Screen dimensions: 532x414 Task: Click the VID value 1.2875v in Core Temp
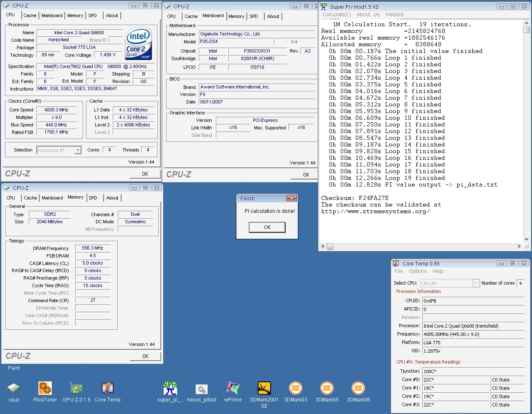(x=473, y=351)
